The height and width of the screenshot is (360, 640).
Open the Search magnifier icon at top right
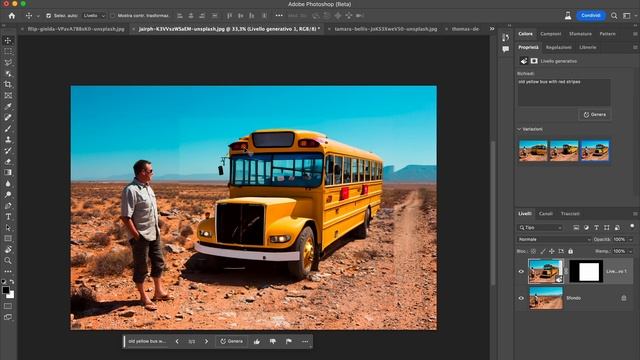(x=614, y=16)
